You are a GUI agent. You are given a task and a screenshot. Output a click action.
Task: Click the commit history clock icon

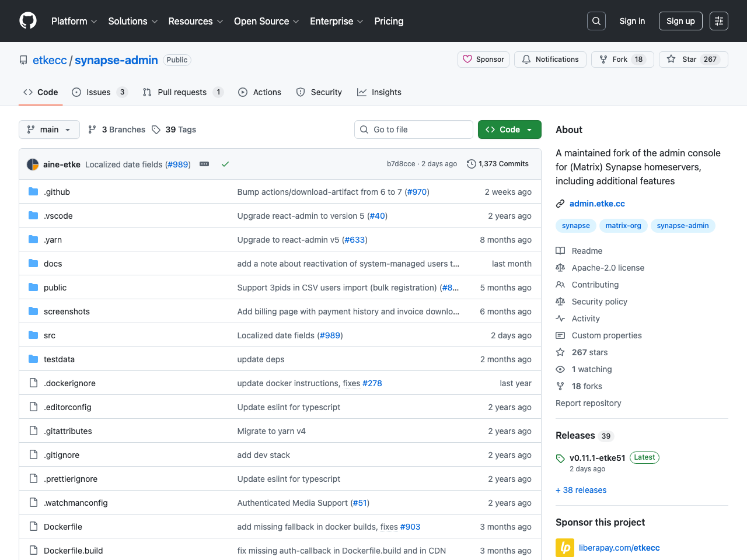click(x=472, y=164)
